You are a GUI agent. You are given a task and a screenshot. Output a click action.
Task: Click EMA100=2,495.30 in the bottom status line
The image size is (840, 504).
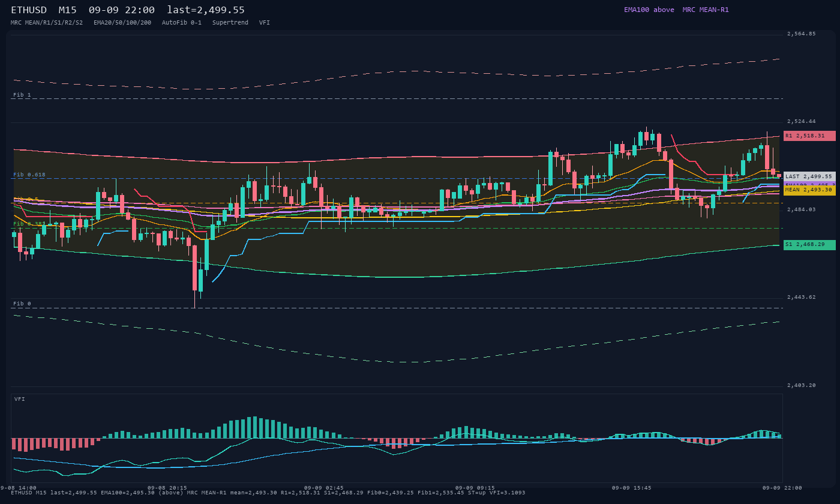click(x=128, y=493)
